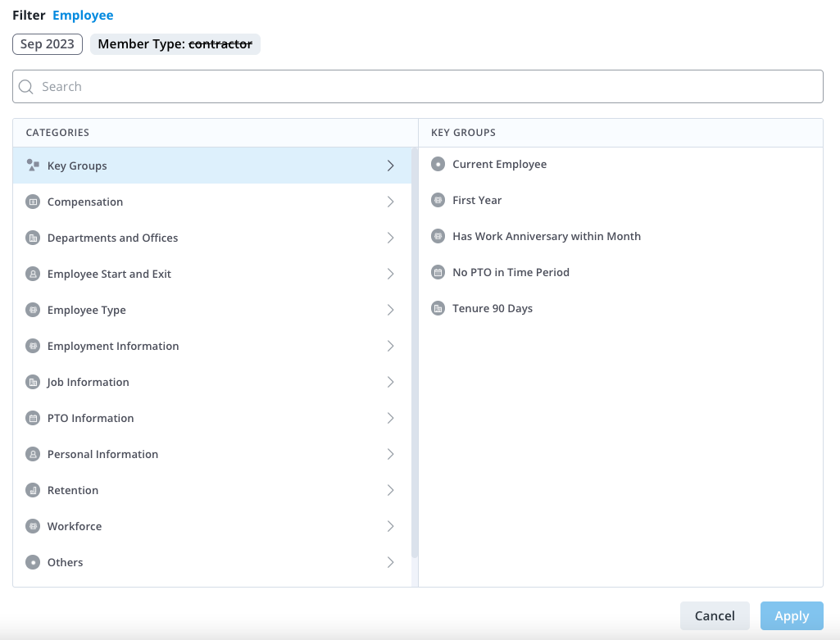Click the Retention category icon
The width and height of the screenshot is (840, 640).
(x=33, y=490)
